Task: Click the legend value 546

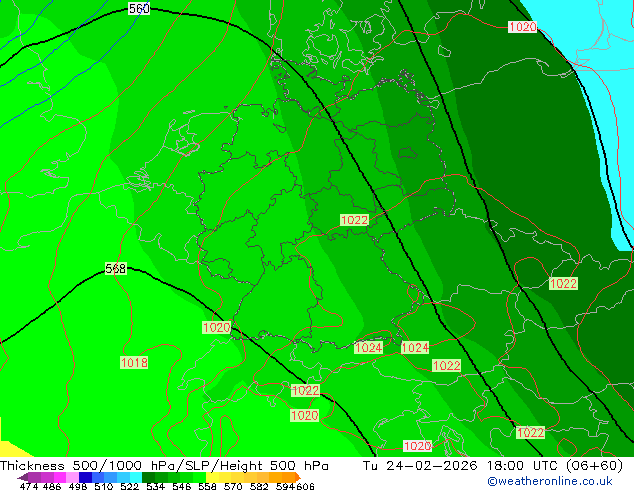Action: coord(182,486)
